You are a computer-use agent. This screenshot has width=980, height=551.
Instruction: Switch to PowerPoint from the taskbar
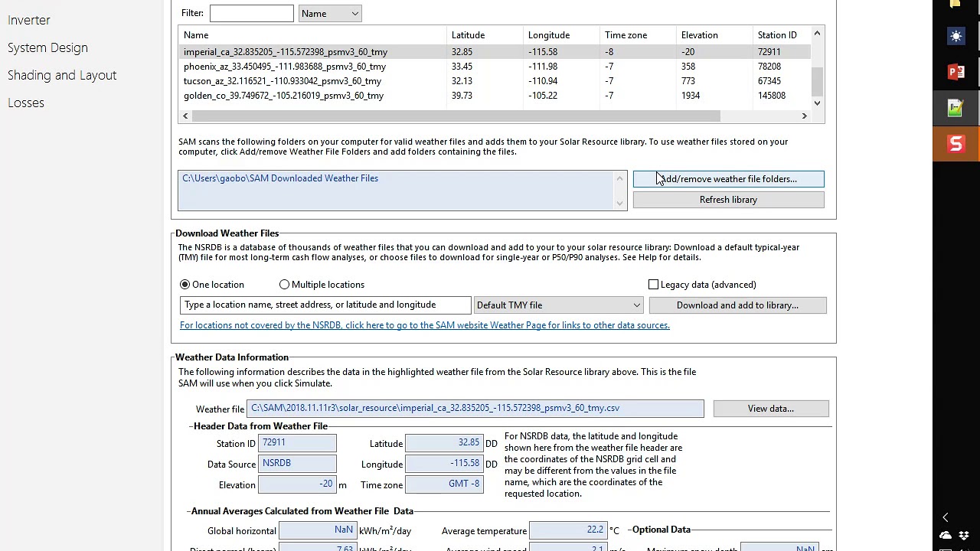tap(955, 72)
